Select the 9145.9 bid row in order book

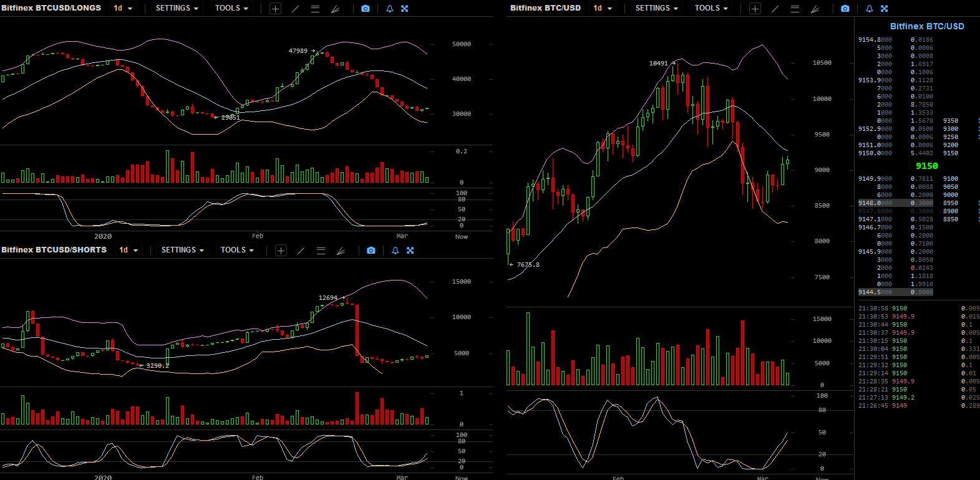pos(896,252)
